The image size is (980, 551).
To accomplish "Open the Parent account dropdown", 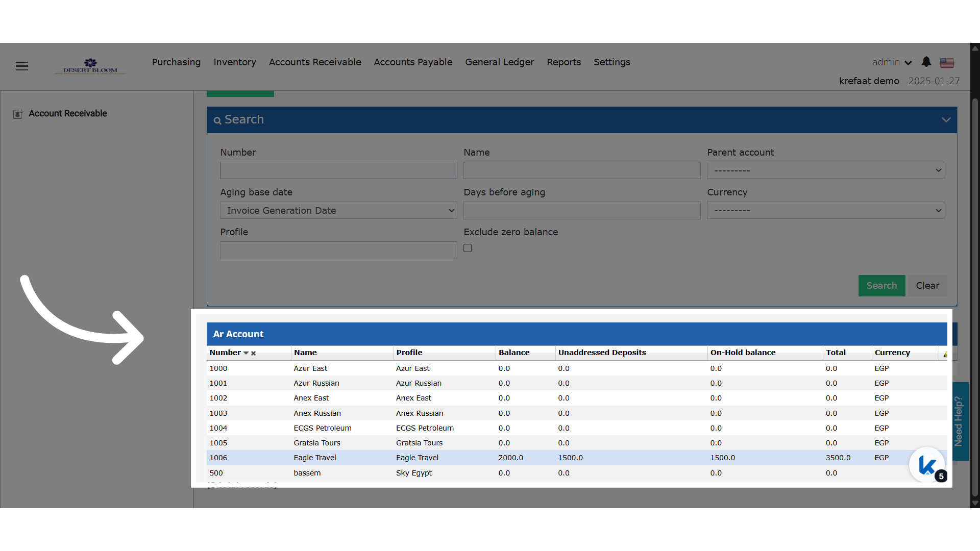I will [825, 170].
